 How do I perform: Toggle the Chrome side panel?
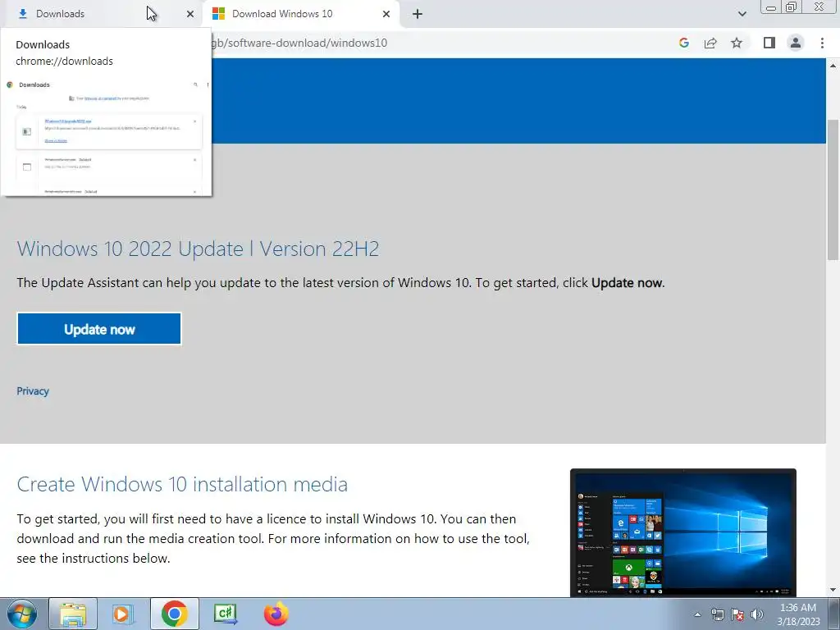tap(769, 43)
